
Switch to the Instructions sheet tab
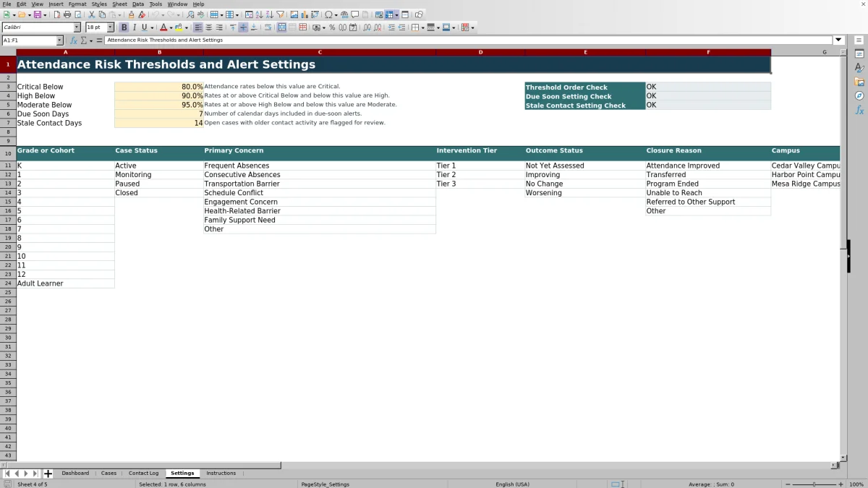coord(221,473)
